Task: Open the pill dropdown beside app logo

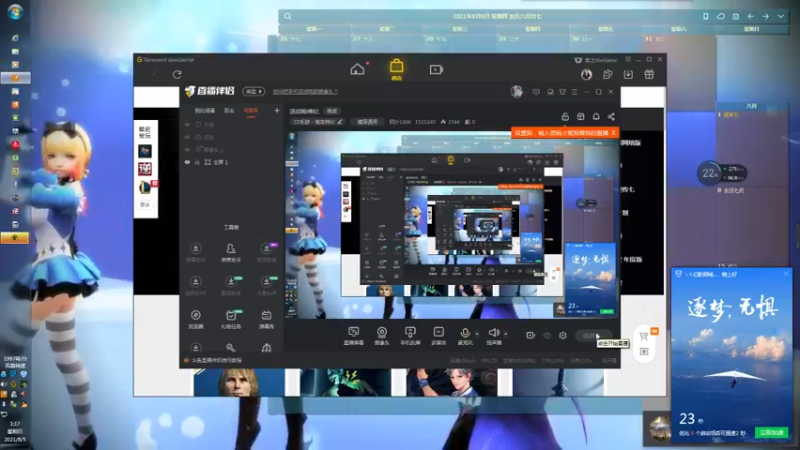Action: [254, 91]
